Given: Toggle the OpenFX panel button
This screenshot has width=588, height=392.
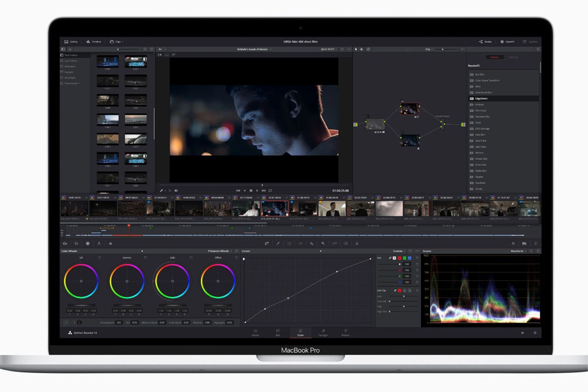Looking at the screenshot, I should click(x=507, y=42).
